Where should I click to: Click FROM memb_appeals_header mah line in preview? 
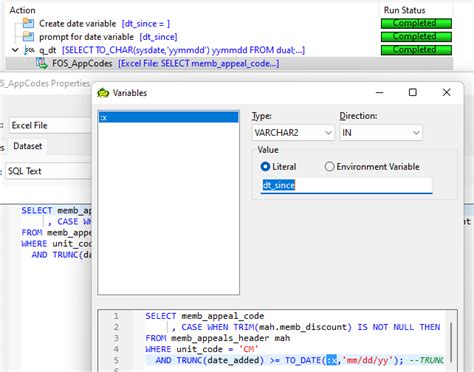(x=218, y=338)
